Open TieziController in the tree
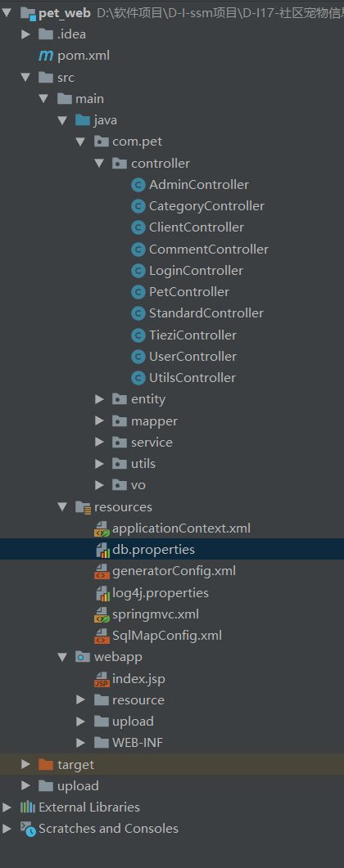Viewport: 344px width, 868px height. 192,335
